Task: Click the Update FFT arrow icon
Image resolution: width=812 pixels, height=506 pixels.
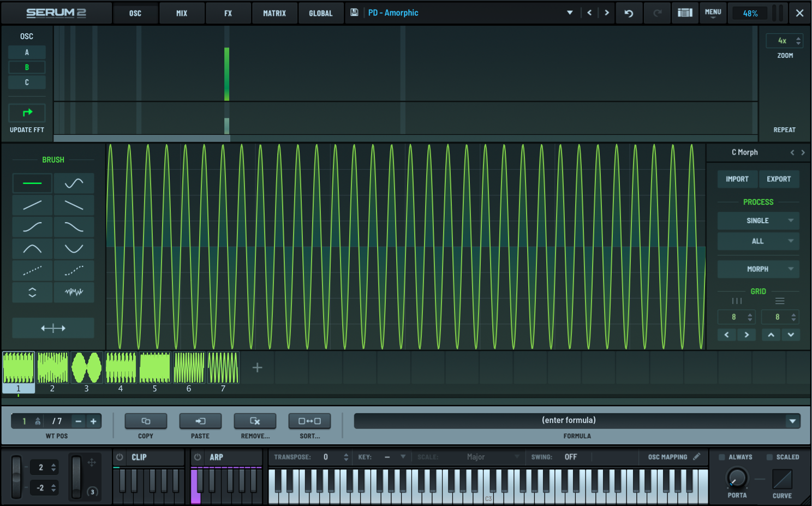Action: (27, 113)
